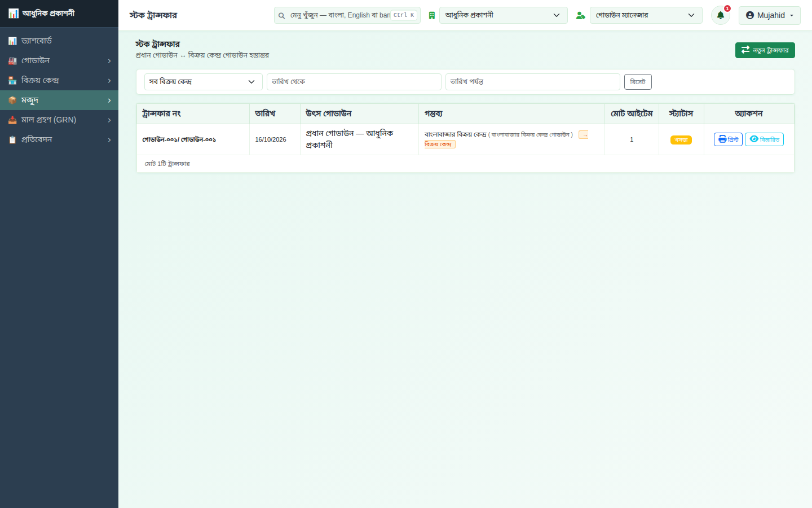Click the বিক্রয় কেন্দ্র shop icon in sidebar

(x=12, y=81)
